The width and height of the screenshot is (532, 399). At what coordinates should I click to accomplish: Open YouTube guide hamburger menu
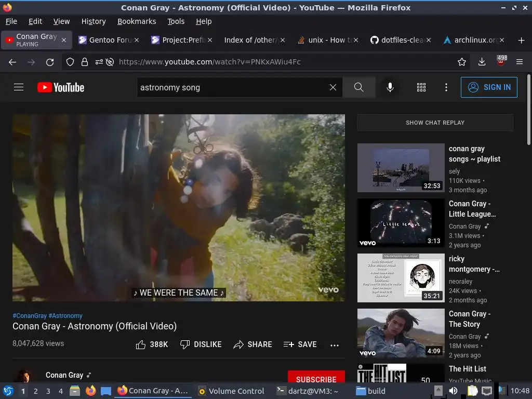click(x=19, y=87)
